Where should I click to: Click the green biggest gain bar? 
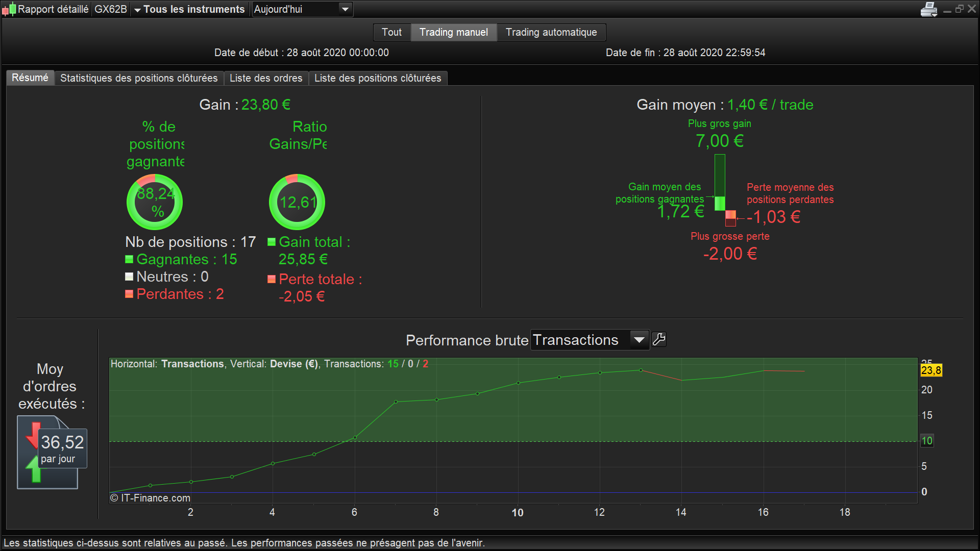point(720,181)
